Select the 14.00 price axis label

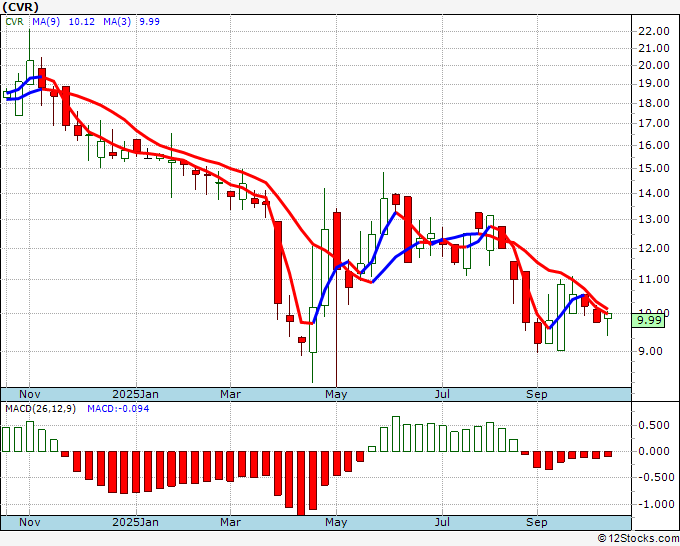click(654, 193)
